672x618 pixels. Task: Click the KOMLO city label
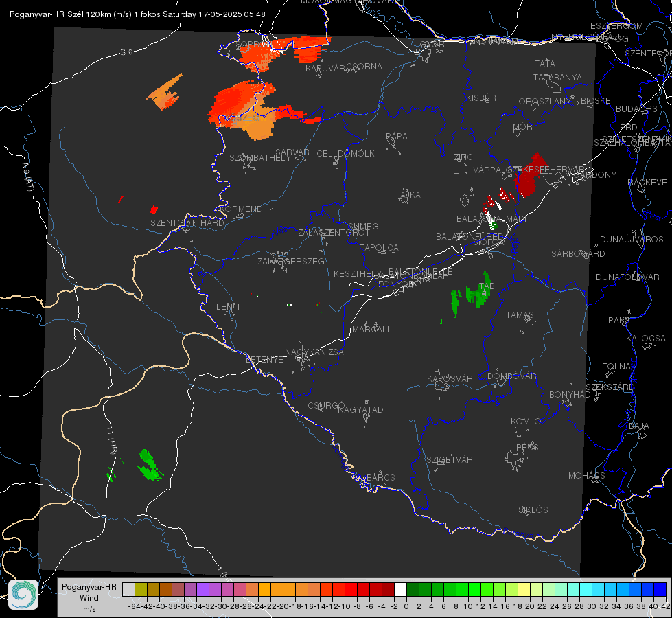[526, 422]
